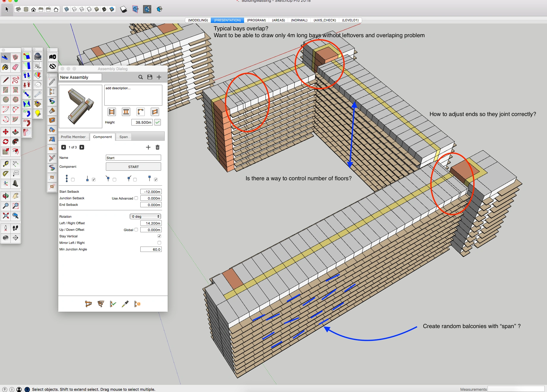The height and width of the screenshot is (392, 547).
Task: Pick the Move tool
Action: pos(5,132)
